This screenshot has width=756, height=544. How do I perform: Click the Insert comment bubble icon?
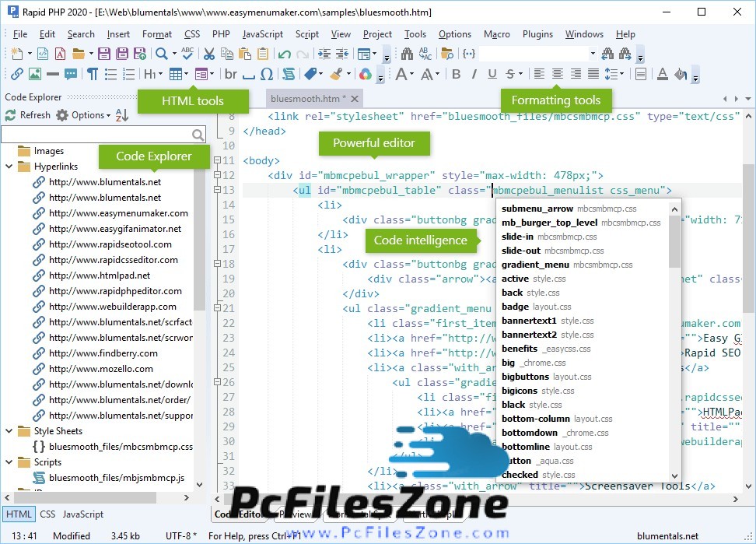tap(71, 74)
